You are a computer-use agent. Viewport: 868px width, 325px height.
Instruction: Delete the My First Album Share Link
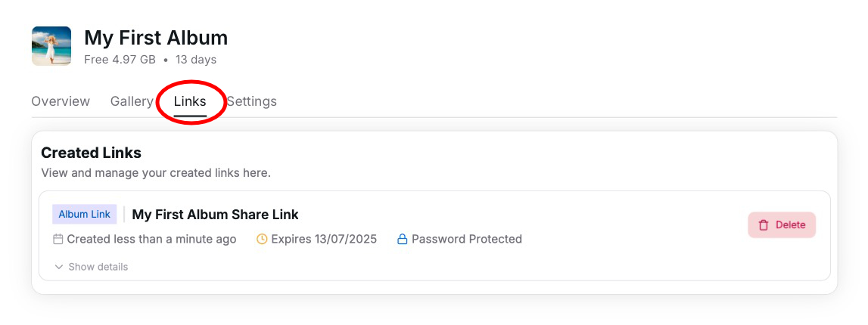(x=782, y=225)
